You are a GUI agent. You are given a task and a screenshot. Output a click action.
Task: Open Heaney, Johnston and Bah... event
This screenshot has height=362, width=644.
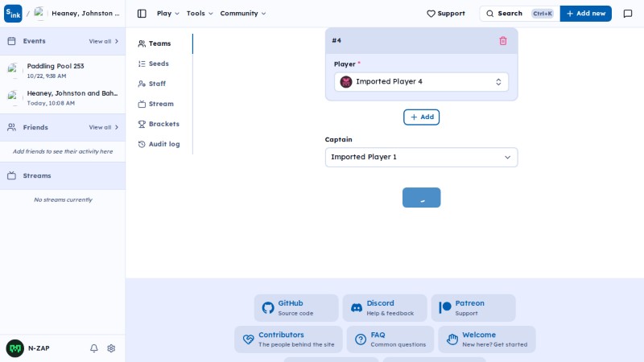(x=63, y=97)
